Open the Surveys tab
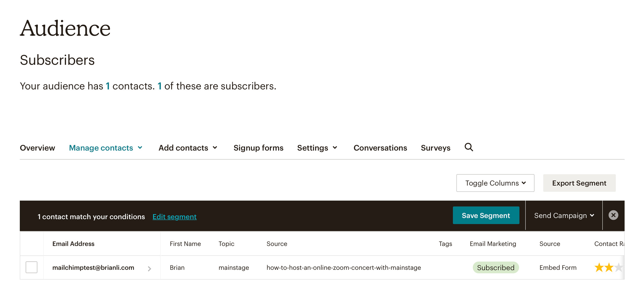The height and width of the screenshot is (299, 644). (435, 148)
